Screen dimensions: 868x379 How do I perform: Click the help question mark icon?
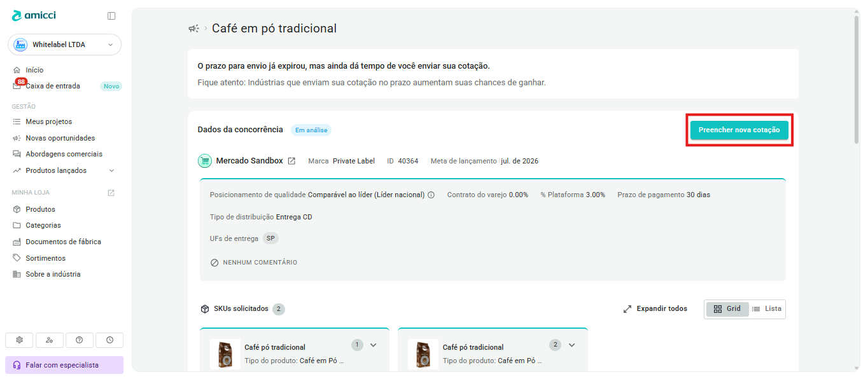(80, 340)
